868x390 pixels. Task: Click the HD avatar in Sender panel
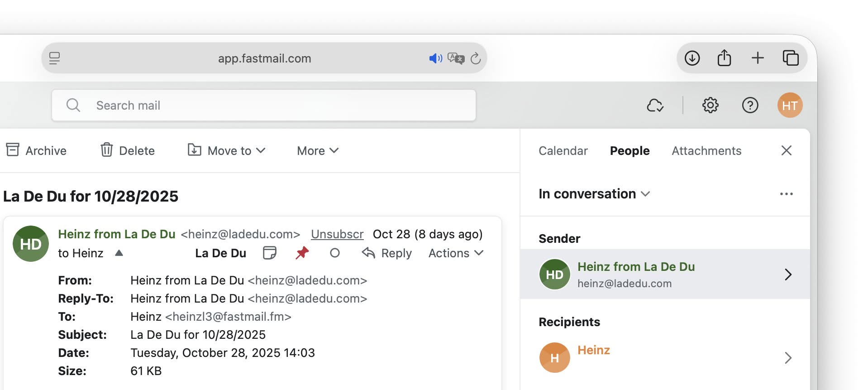click(x=554, y=274)
